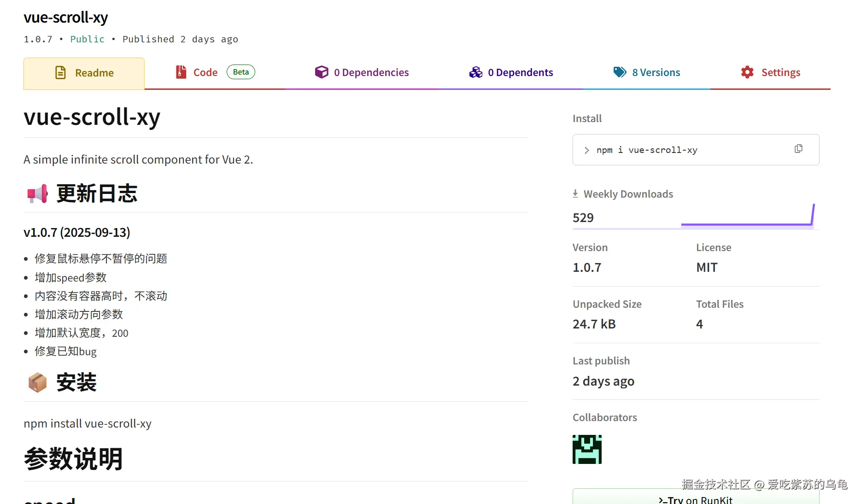Screen dimensions: 861x504
Task: Click the 修复鼠标悬停不暂停的问题 list item
Action: point(101,259)
